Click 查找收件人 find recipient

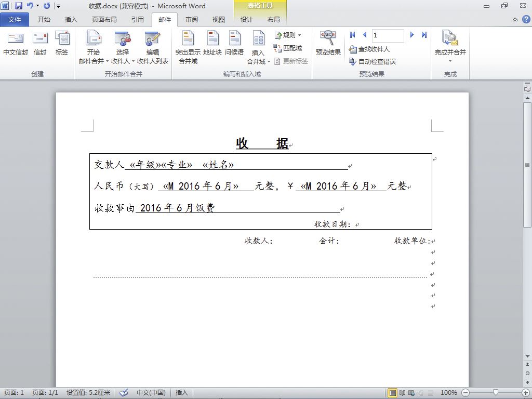tap(369, 49)
